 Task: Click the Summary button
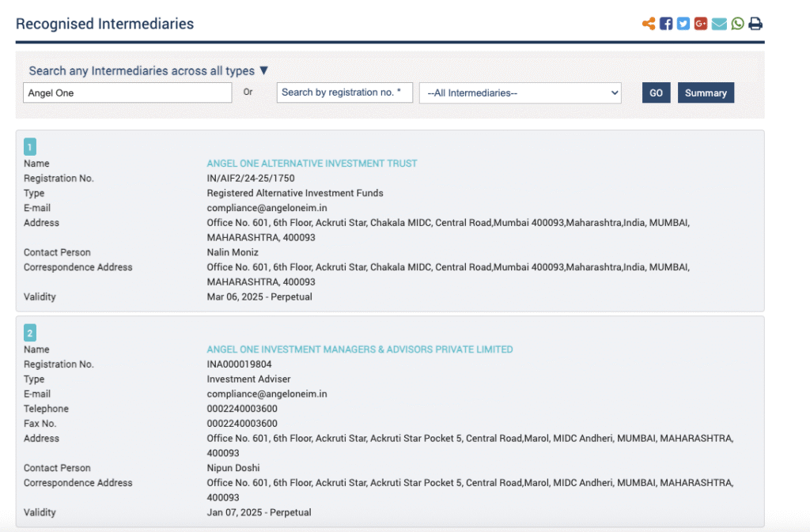point(706,92)
